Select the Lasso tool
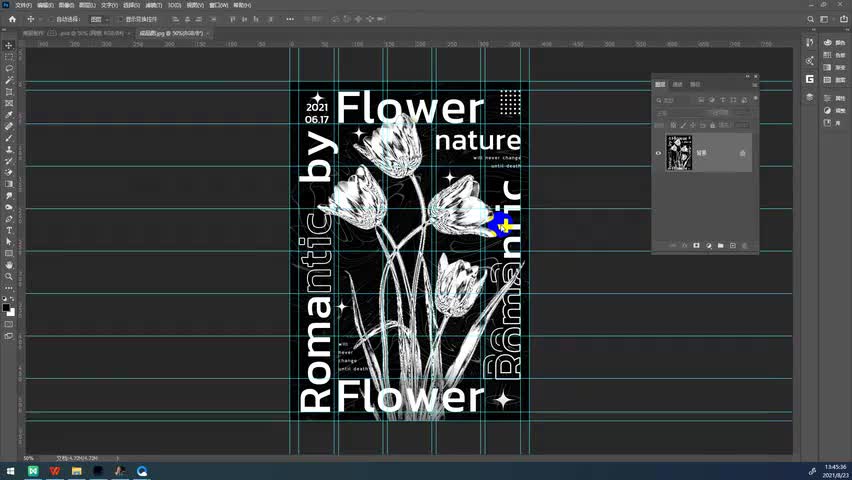The image size is (852, 480). tap(9, 68)
